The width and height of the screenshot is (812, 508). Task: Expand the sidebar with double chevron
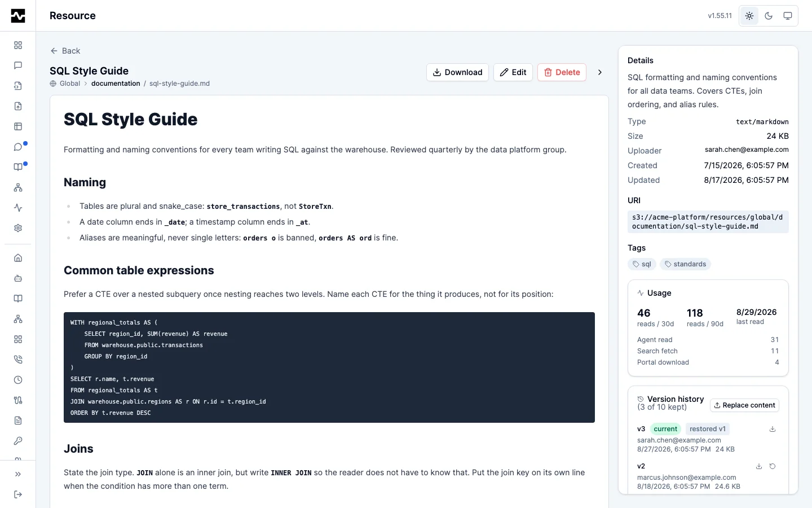[18, 474]
